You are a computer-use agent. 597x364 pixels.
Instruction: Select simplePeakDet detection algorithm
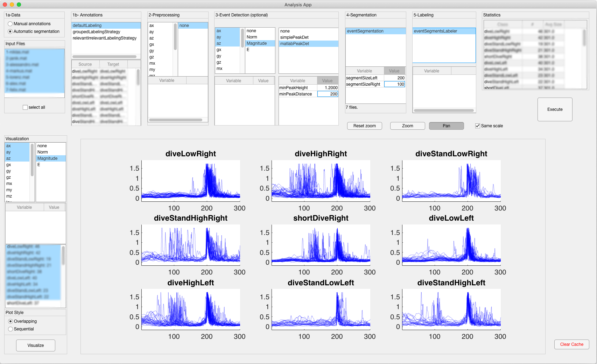[x=308, y=37]
